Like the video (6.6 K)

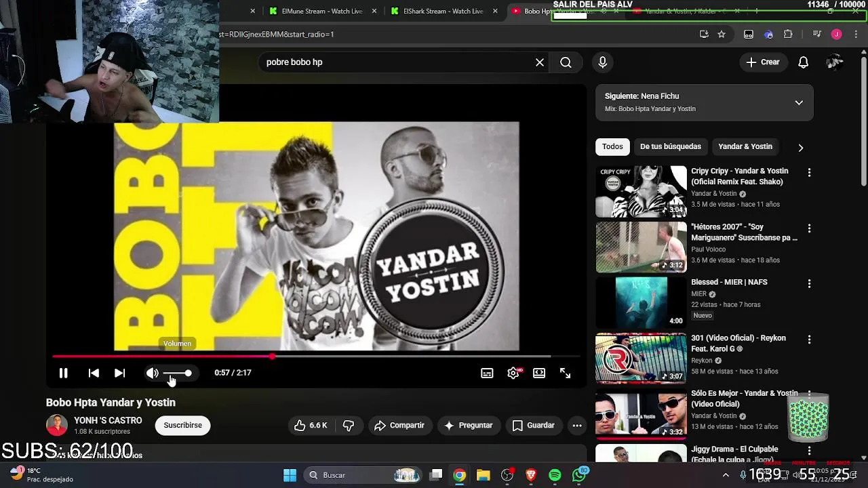point(311,426)
